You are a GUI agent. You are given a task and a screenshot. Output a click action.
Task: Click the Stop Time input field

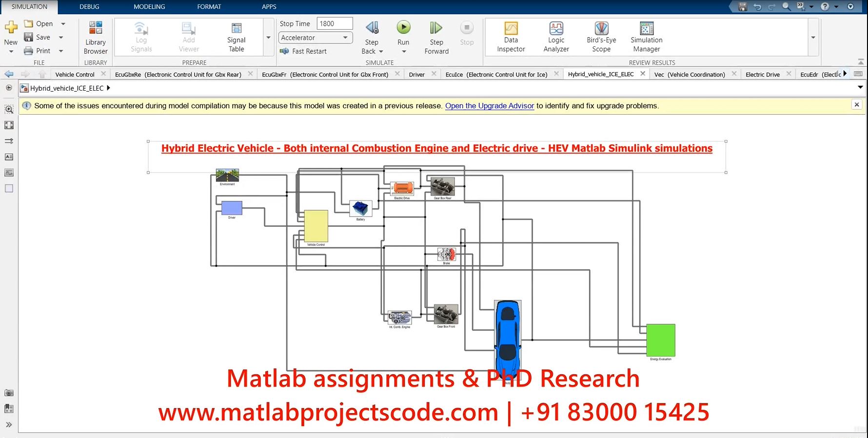[335, 23]
